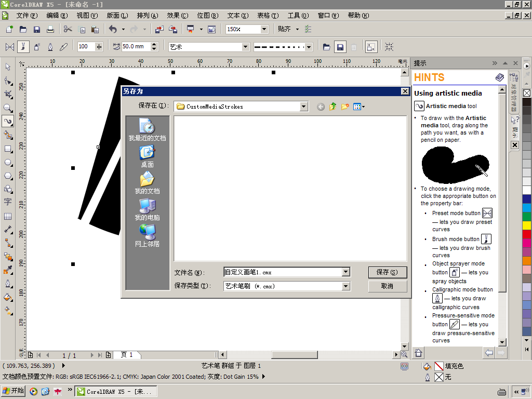Select the Ellipse tool
This screenshot has height=399, width=532.
[x=8, y=163]
